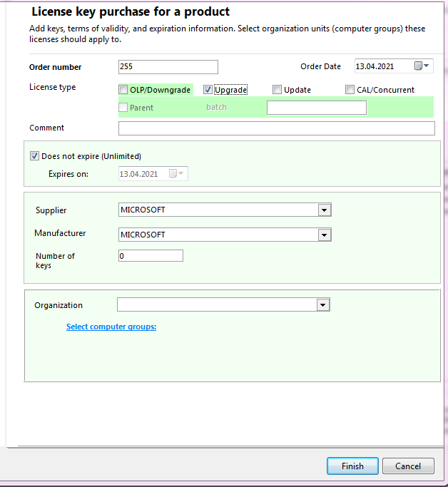This screenshot has height=487, width=448.
Task: Expand the Supplier dropdown list
Action: pos(324,210)
